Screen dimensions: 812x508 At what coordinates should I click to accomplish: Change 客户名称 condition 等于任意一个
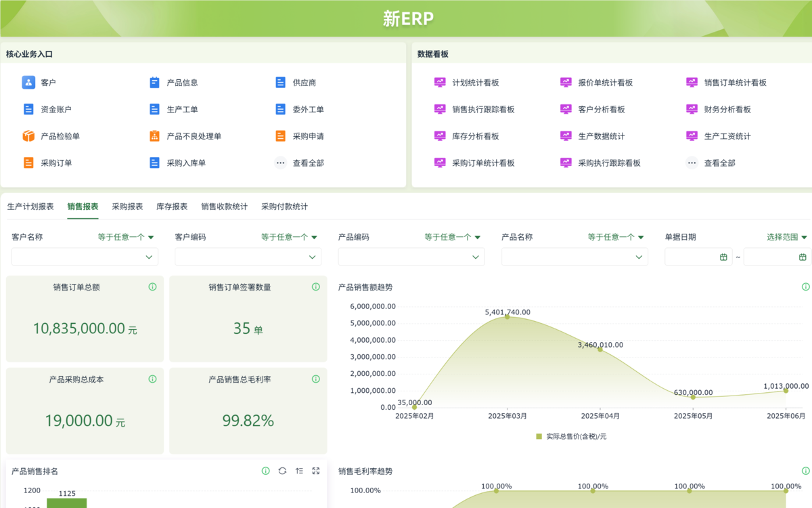click(126, 237)
